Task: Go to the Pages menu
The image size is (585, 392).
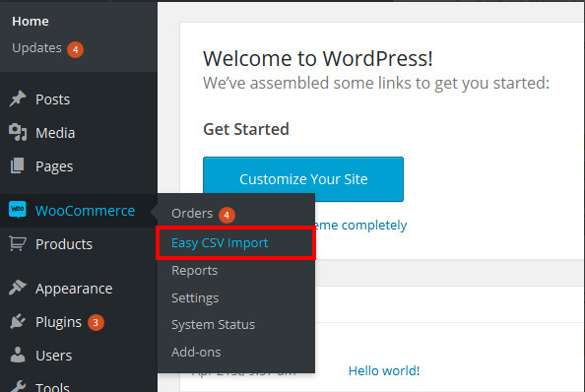Action: pyautogui.click(x=54, y=166)
